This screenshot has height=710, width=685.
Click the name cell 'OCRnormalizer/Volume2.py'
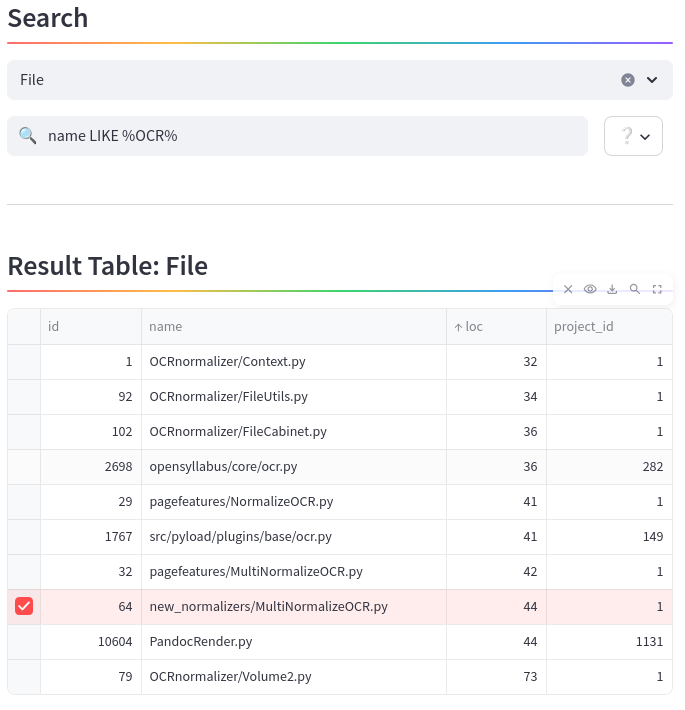pos(293,676)
